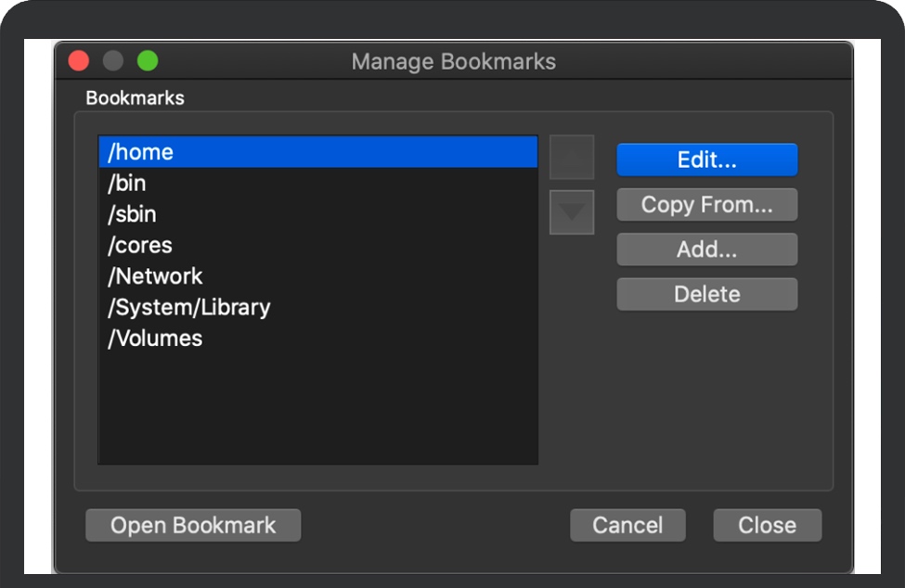
Task: Click the green zoom window button
Action: (x=148, y=61)
